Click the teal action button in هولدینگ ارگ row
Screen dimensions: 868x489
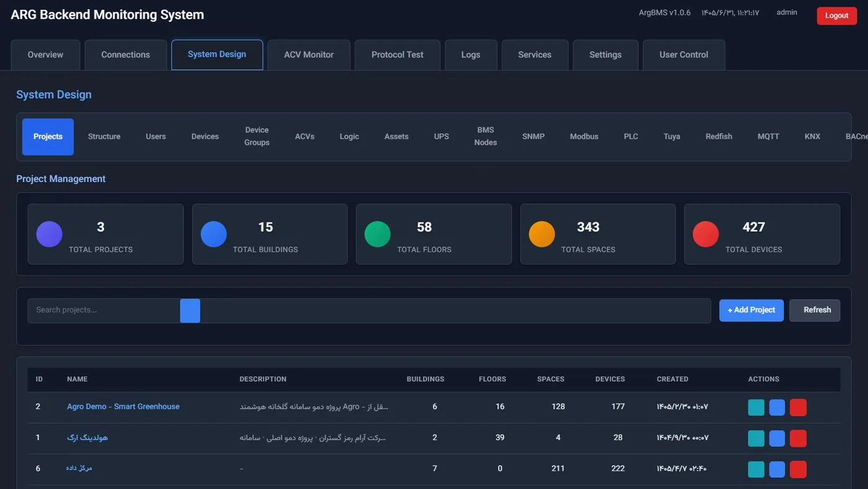coord(756,438)
